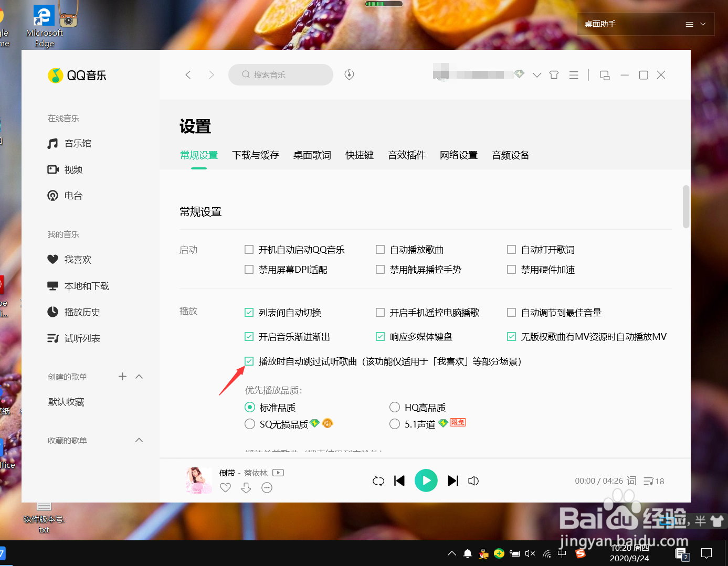Uncheck 播放时自动跳过试听歌曲 checkbox

249,361
